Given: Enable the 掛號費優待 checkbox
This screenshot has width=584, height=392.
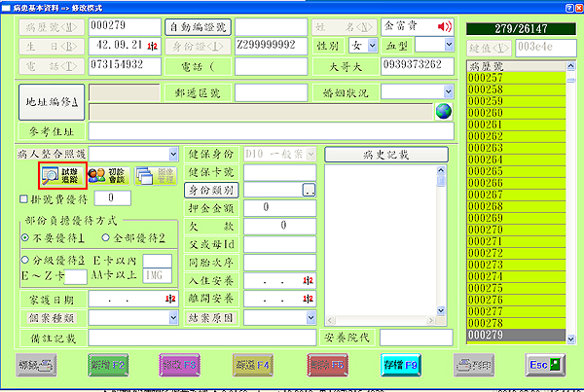Looking at the screenshot, I should pos(23,199).
